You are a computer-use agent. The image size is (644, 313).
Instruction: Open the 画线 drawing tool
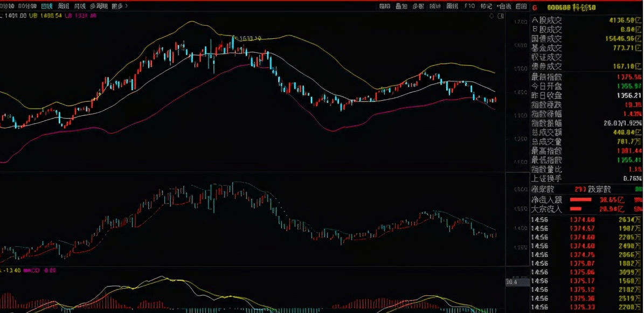pos(452,6)
